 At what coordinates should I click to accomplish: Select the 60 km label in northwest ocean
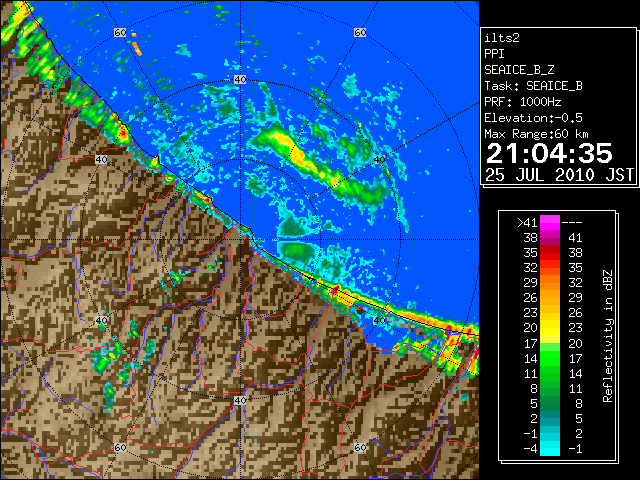tap(120, 32)
